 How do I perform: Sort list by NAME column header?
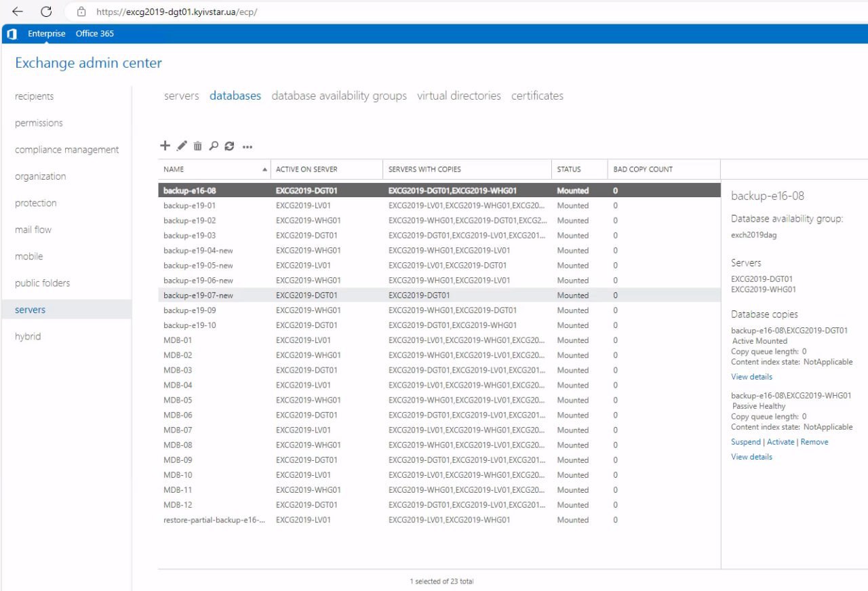(x=174, y=169)
